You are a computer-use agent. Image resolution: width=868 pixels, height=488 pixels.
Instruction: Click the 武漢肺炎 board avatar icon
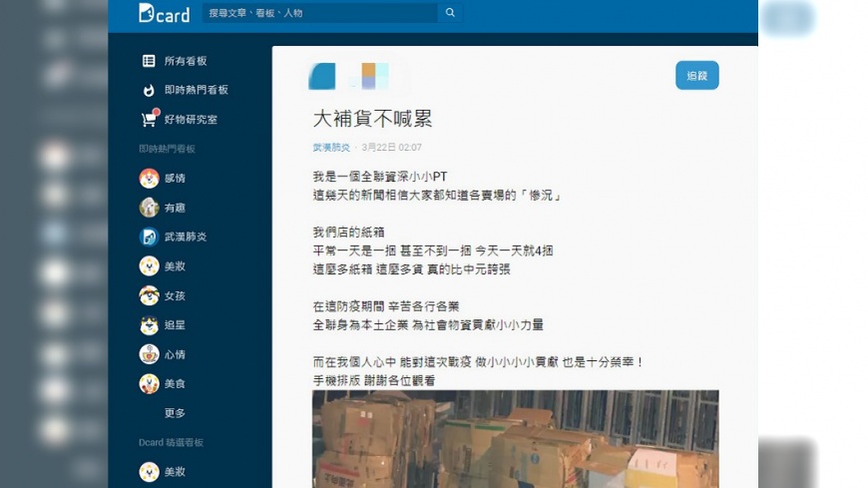[149, 238]
